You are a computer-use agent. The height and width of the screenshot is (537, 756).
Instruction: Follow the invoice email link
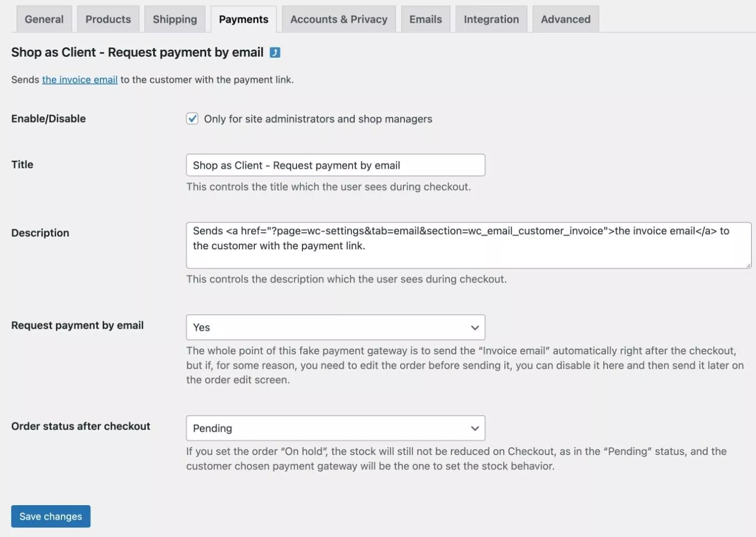[80, 80]
